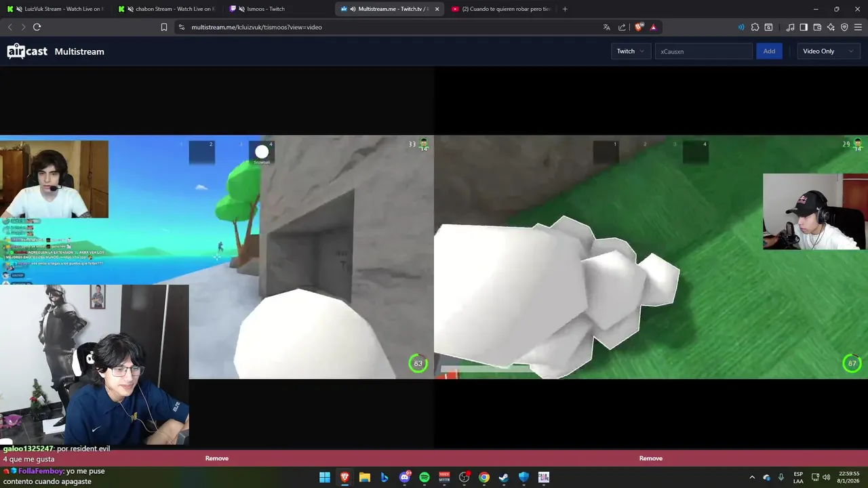Open the media control music note icon
Image resolution: width=868 pixels, height=488 pixels.
pos(790,27)
